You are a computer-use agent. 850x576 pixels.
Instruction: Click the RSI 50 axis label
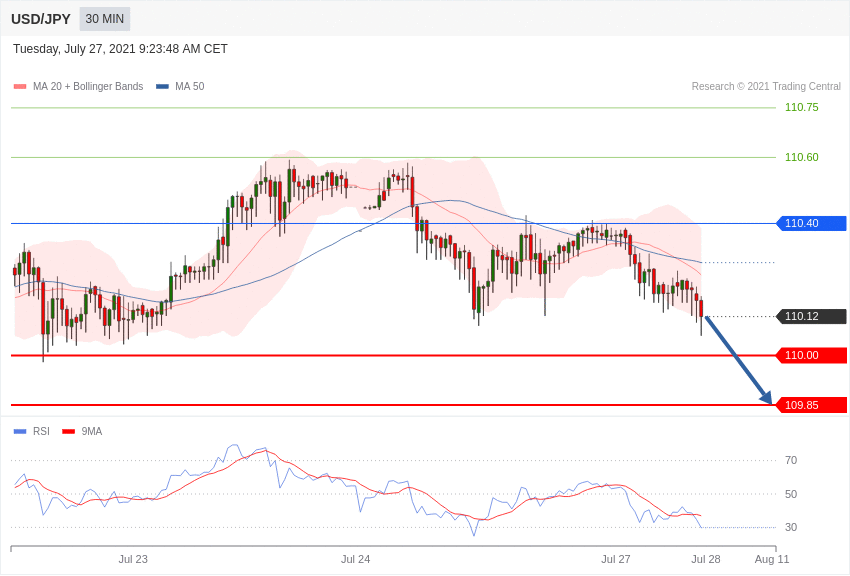pos(791,494)
